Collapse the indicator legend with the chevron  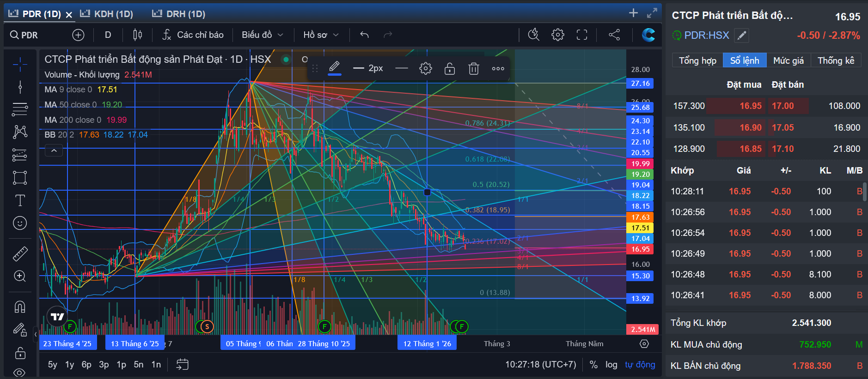pos(54,150)
